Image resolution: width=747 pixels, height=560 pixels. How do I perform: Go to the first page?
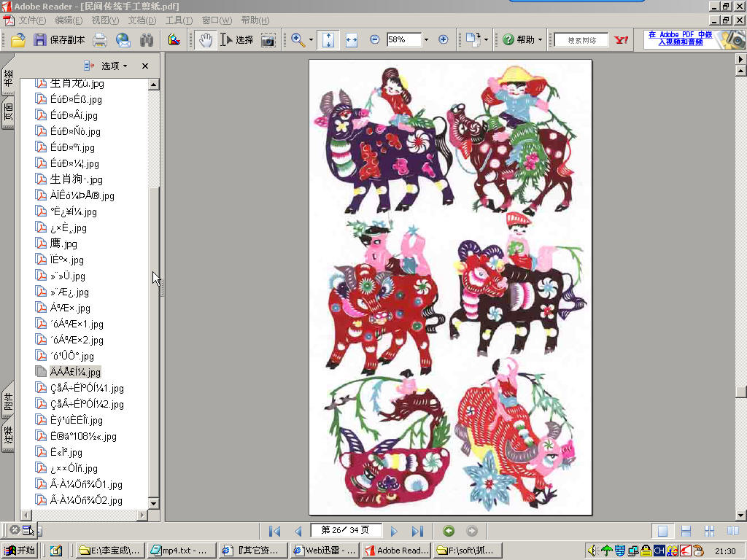(x=274, y=531)
